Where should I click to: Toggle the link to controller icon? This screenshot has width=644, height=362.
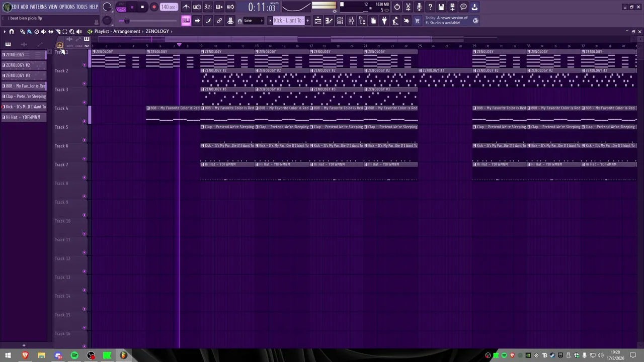coord(219,21)
